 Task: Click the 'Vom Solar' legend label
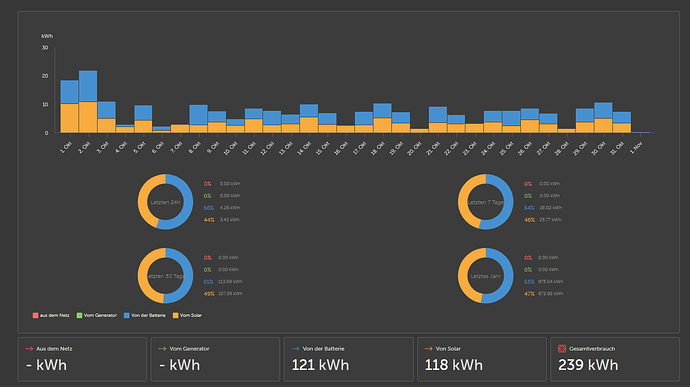[x=191, y=315]
